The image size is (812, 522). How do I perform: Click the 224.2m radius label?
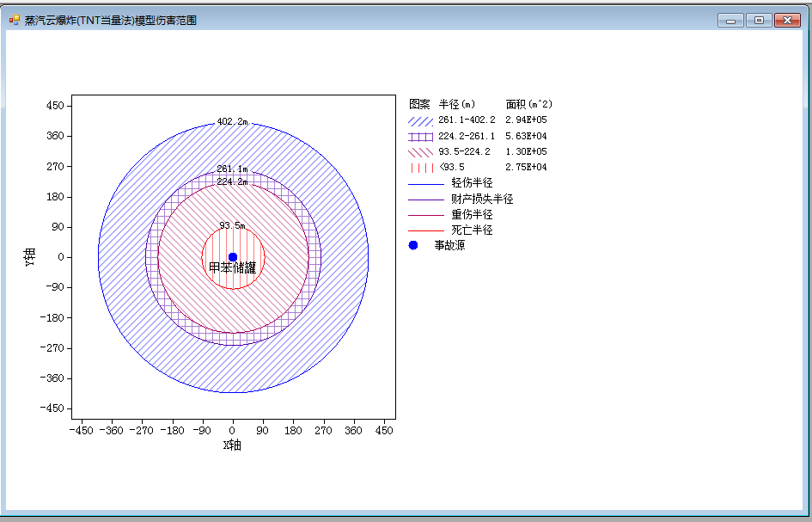pos(232,182)
